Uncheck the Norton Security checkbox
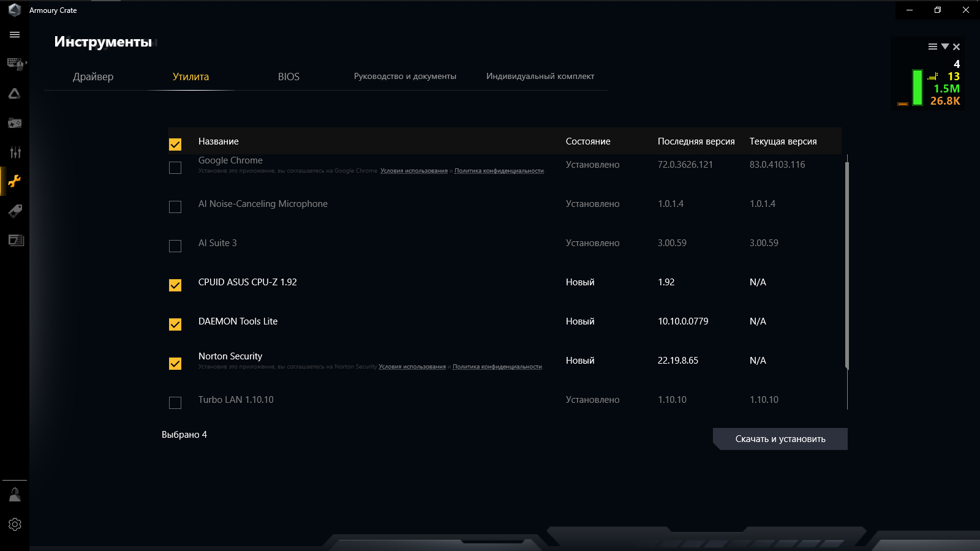The width and height of the screenshot is (980, 551). pos(175,364)
